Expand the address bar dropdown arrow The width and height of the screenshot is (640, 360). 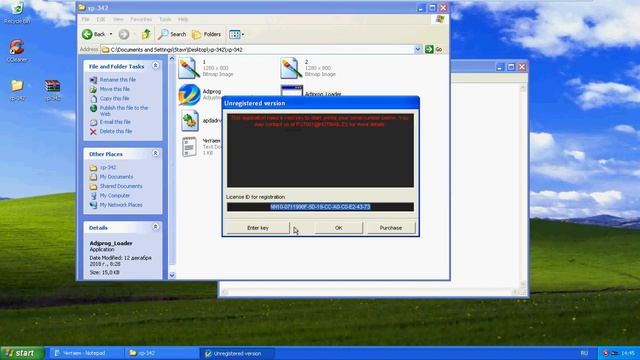pos(418,49)
